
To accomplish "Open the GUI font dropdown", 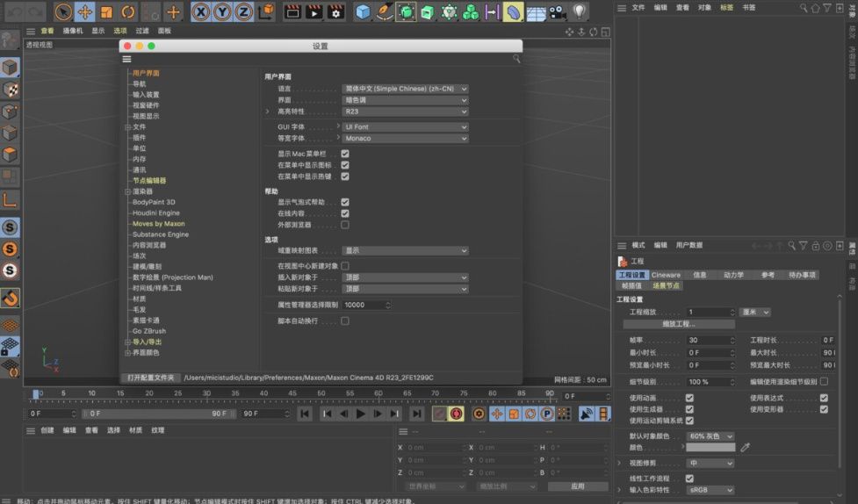I will tap(405, 127).
